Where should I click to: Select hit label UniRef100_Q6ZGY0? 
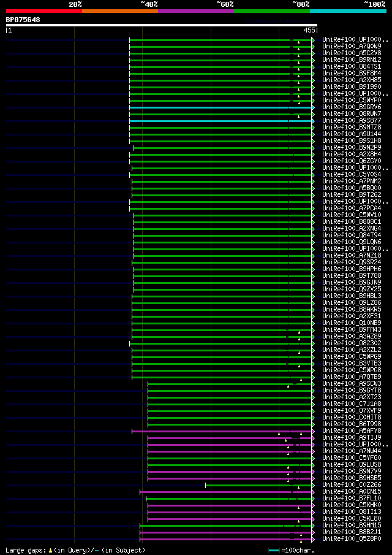(x=352, y=161)
